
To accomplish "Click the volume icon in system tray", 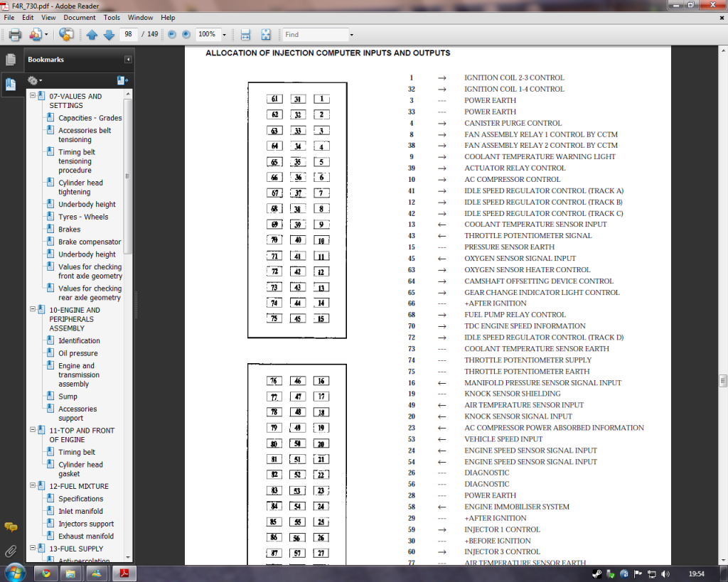I will 665,574.
